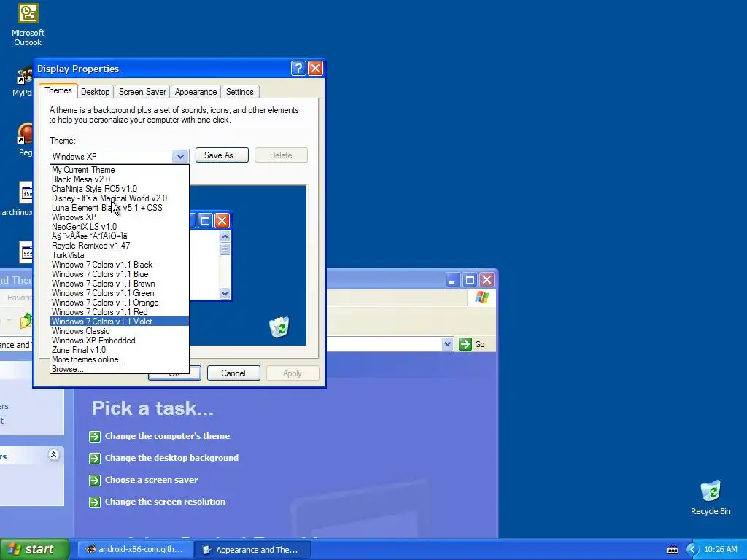Image resolution: width=747 pixels, height=560 pixels.
Task: Collapse the sidebar panel with double chevron
Action: point(53,455)
